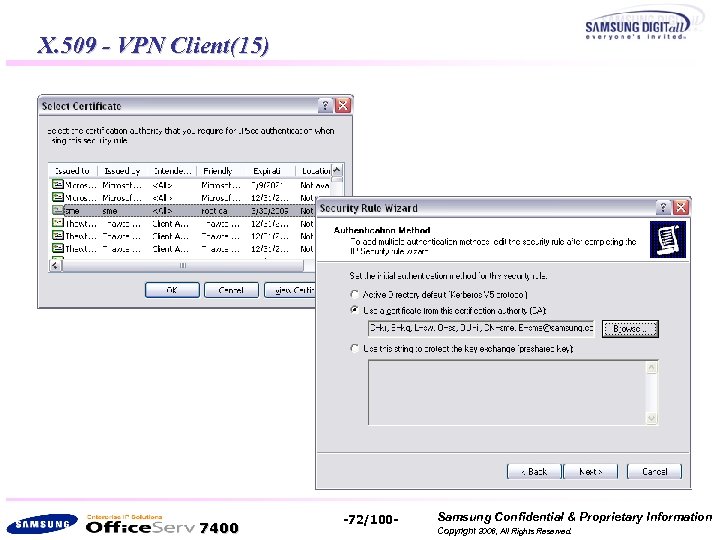Click the help button in Security Rule Wizard

(663, 208)
